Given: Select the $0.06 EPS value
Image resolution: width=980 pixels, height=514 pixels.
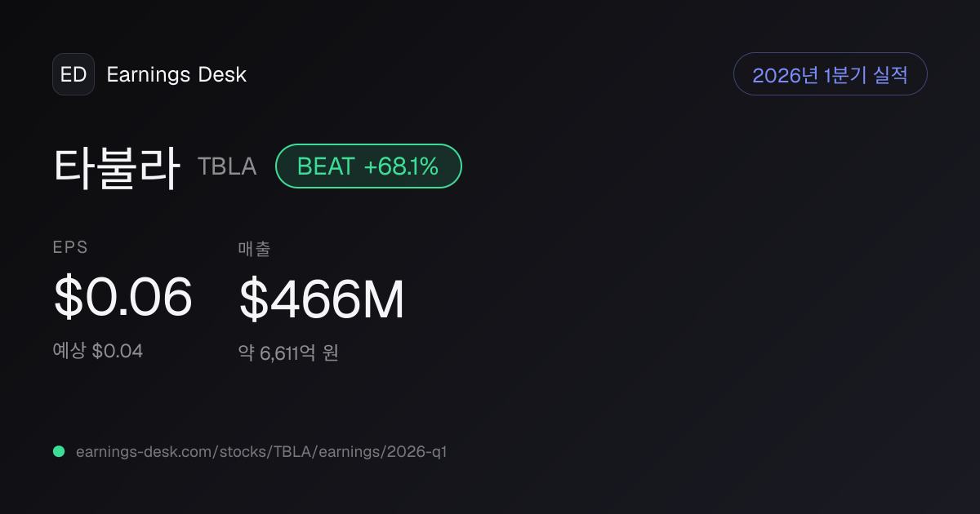Looking at the screenshot, I should (x=122, y=297).
